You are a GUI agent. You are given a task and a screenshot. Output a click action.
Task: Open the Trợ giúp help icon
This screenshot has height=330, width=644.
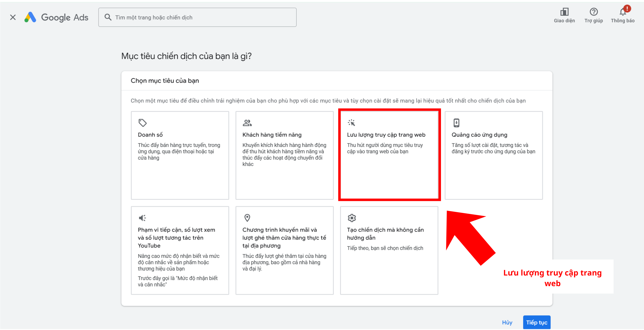click(x=594, y=12)
